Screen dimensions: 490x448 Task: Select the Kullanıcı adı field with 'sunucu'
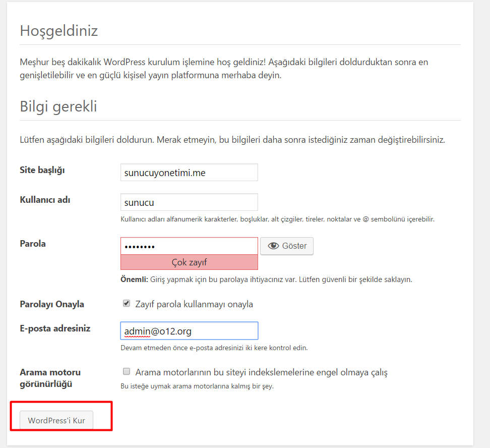tap(189, 202)
